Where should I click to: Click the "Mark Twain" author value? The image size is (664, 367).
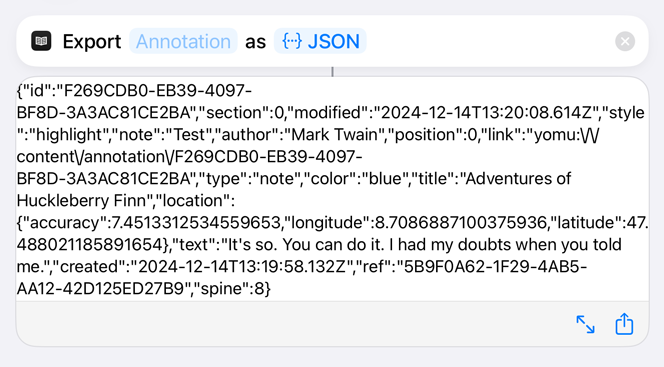click(335, 135)
